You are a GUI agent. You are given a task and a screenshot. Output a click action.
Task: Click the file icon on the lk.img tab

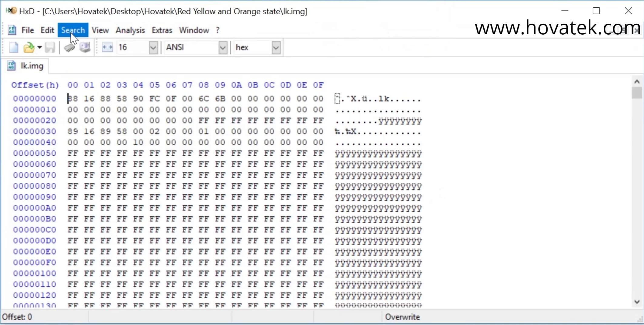(11, 66)
